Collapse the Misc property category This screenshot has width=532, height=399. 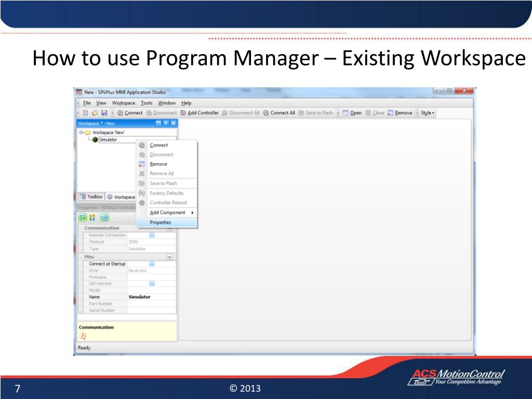pos(169,257)
